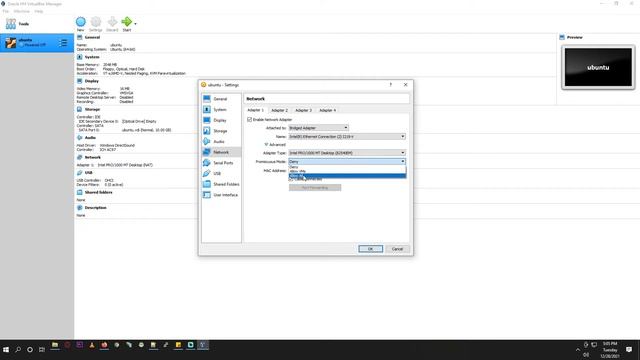Click the Cortana circle on taskbar

[30, 350]
